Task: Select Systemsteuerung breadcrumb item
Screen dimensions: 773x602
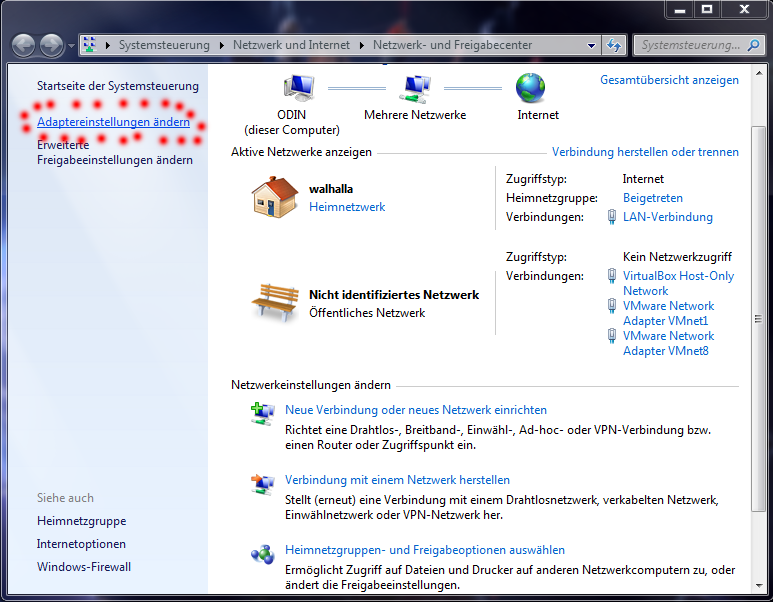Action: (164, 45)
